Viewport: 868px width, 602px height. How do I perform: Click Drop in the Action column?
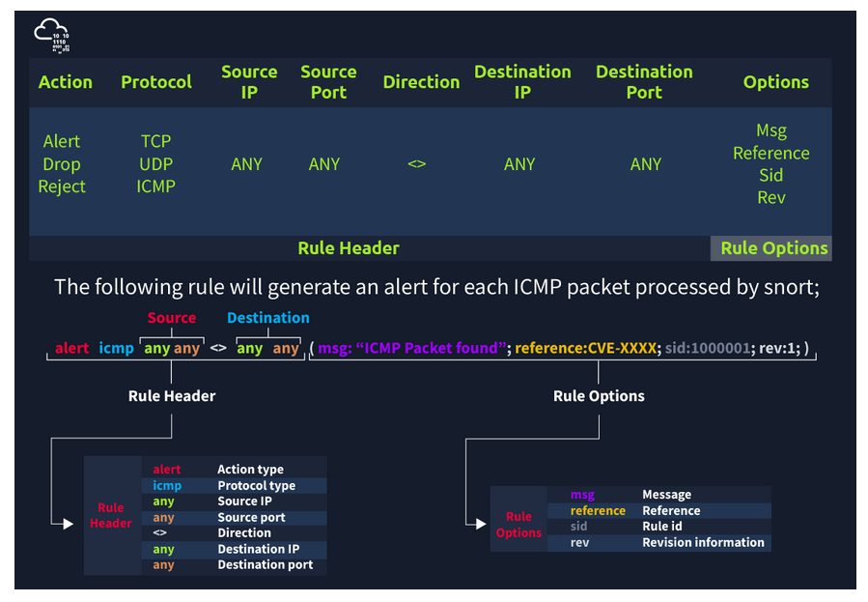pos(62,164)
